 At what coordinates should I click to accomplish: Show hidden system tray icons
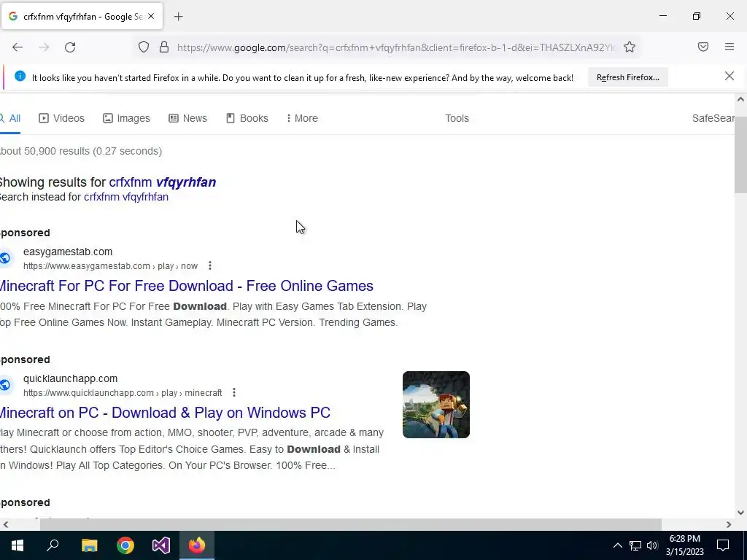pyautogui.click(x=617, y=545)
